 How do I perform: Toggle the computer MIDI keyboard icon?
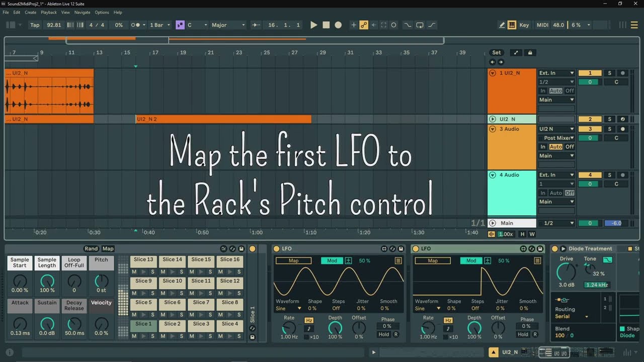(x=512, y=25)
